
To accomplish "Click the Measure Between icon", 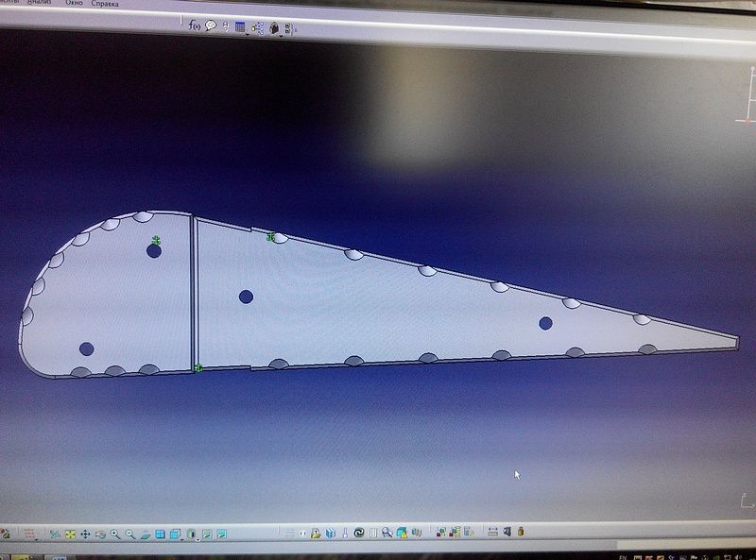I will 490,532.
